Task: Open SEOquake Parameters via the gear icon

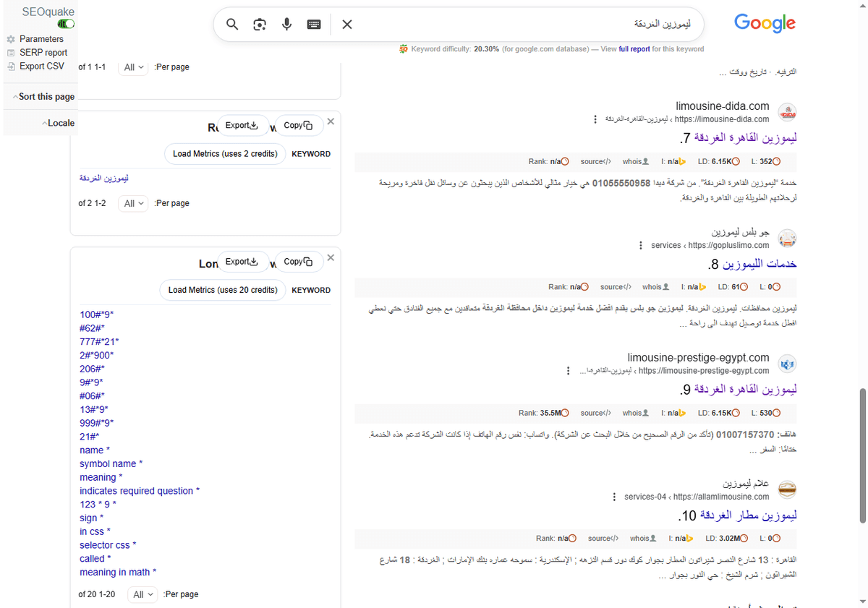Action: coord(10,39)
